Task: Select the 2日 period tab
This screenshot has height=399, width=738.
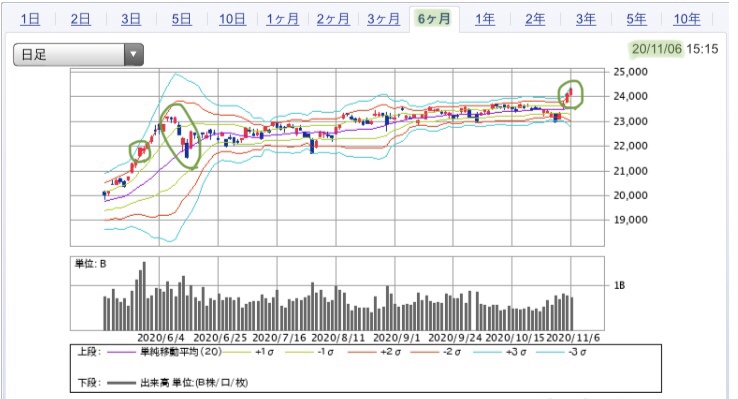Action: [x=80, y=19]
